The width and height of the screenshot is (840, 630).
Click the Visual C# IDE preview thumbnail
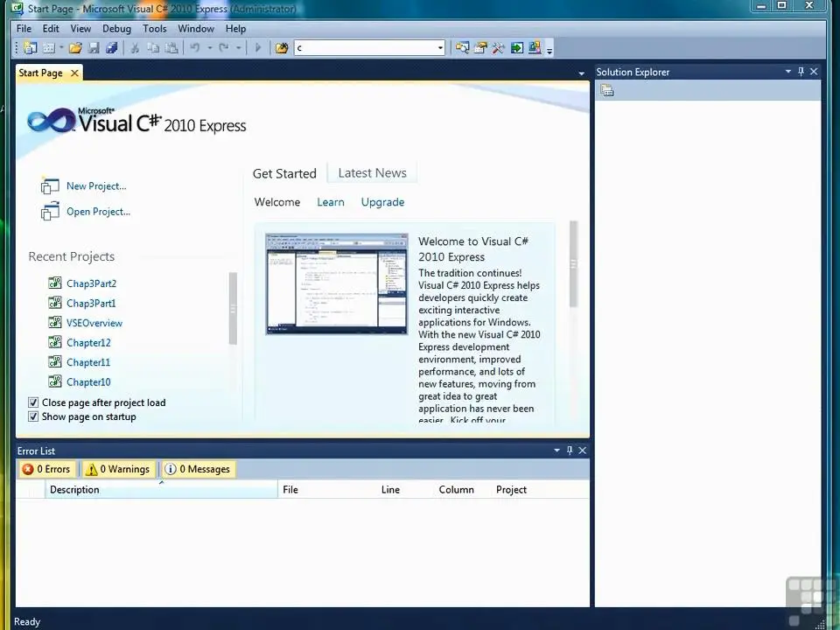pyautogui.click(x=336, y=283)
